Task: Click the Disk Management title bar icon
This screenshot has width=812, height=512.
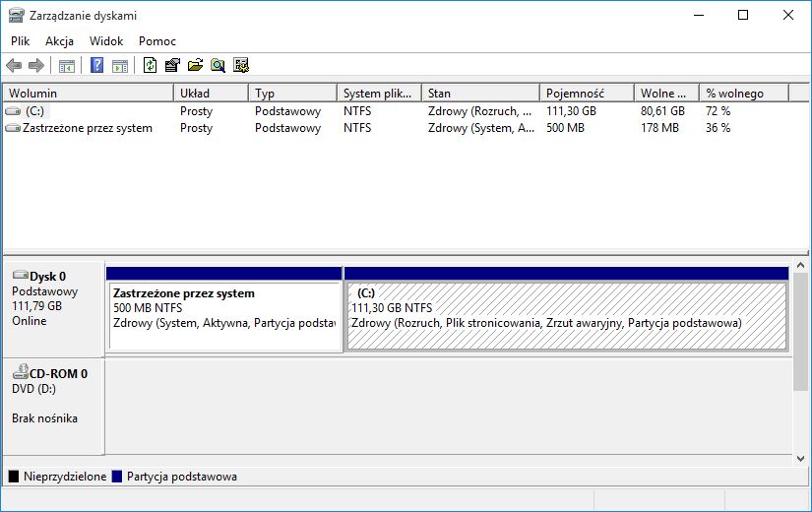Action: point(16,16)
